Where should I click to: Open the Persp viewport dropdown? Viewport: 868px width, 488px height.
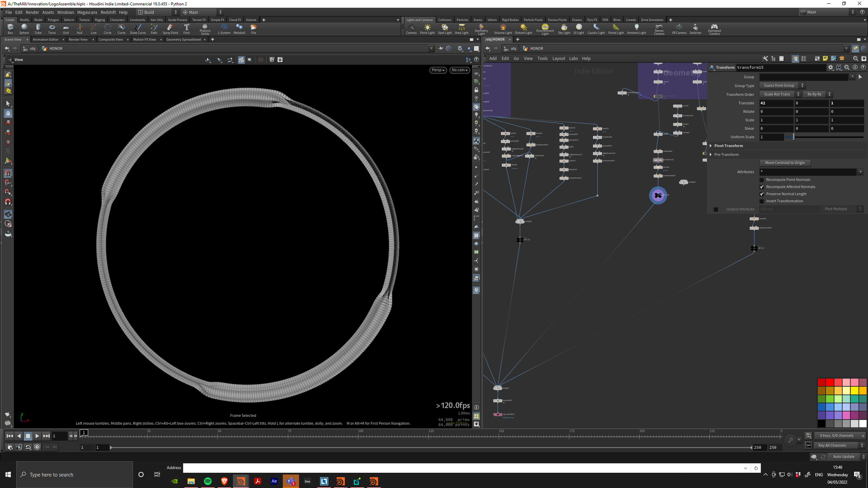[437, 70]
